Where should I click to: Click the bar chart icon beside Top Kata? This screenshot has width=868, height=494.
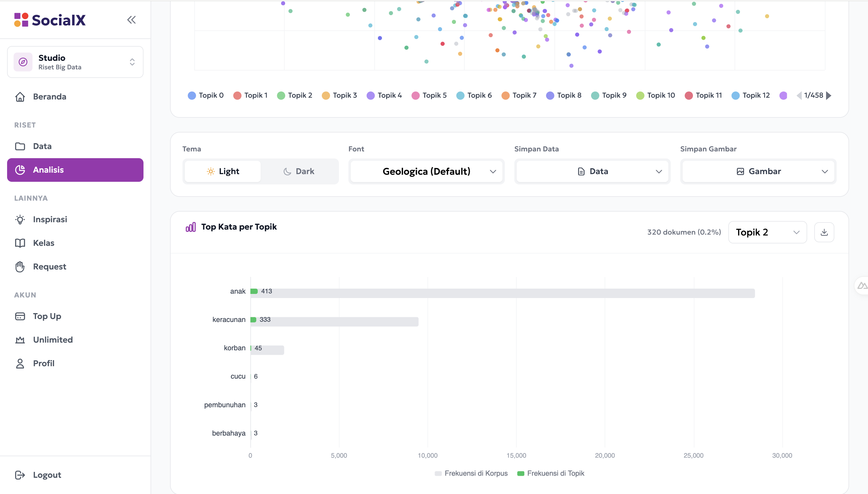point(190,227)
